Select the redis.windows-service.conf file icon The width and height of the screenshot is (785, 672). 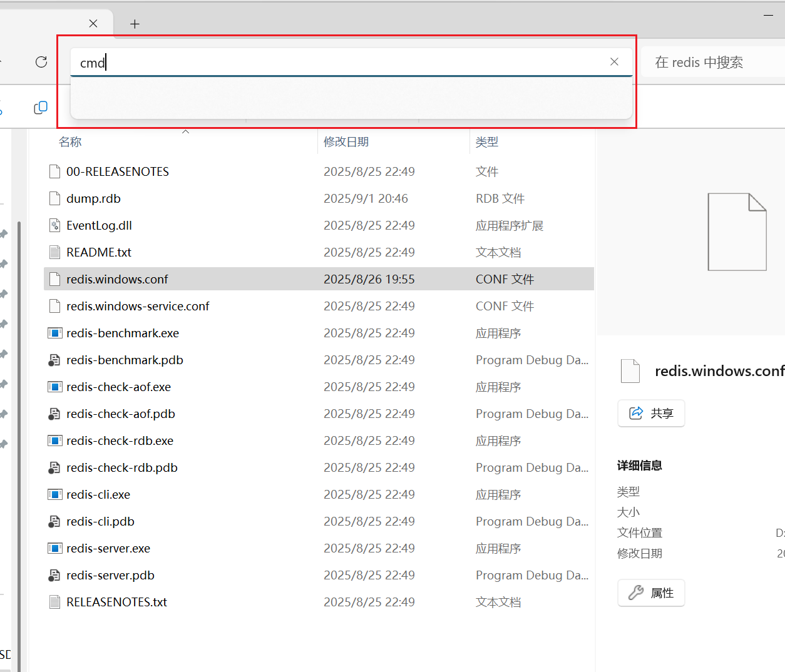55,306
